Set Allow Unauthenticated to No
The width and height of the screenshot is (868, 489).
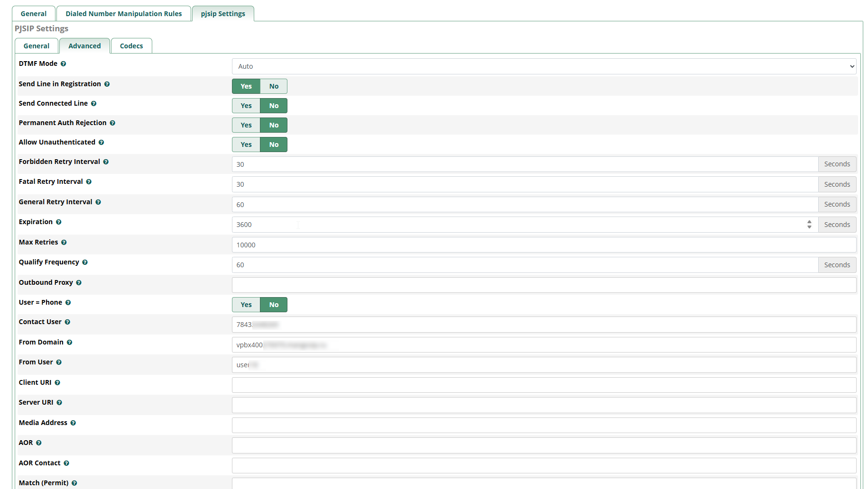coord(274,145)
